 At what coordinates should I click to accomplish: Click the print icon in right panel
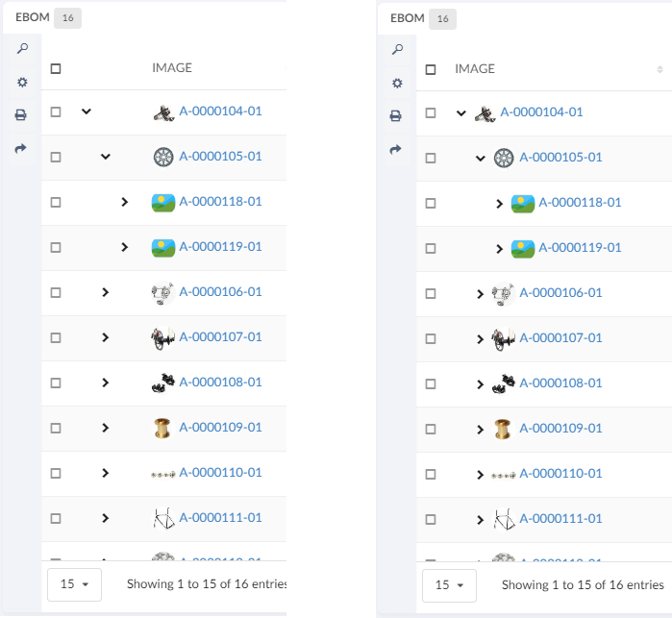point(395,115)
